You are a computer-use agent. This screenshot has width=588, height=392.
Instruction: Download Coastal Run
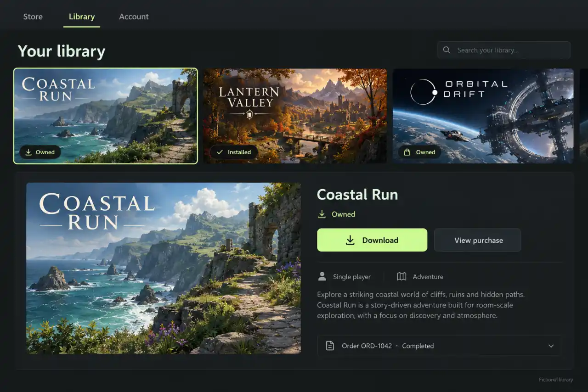tap(372, 240)
